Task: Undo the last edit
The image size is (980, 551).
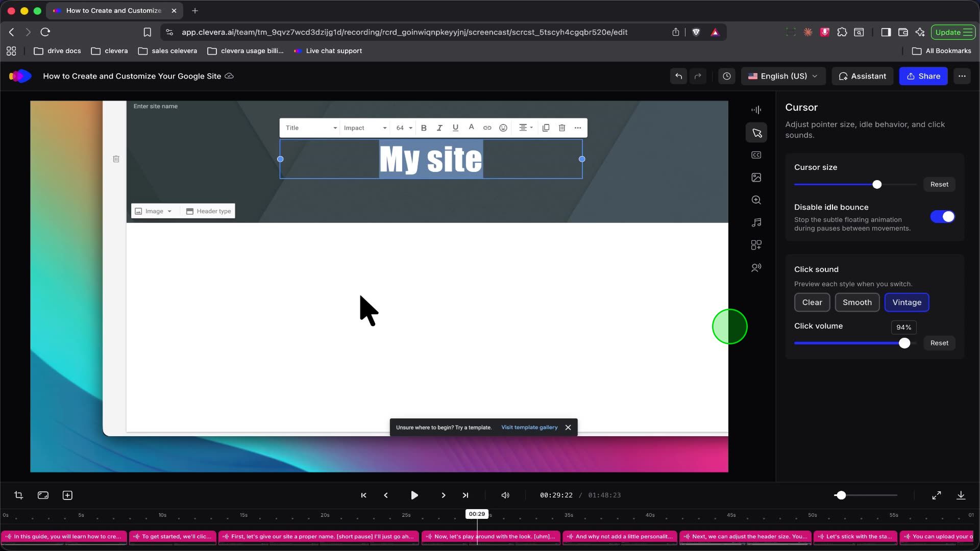Action: click(679, 76)
